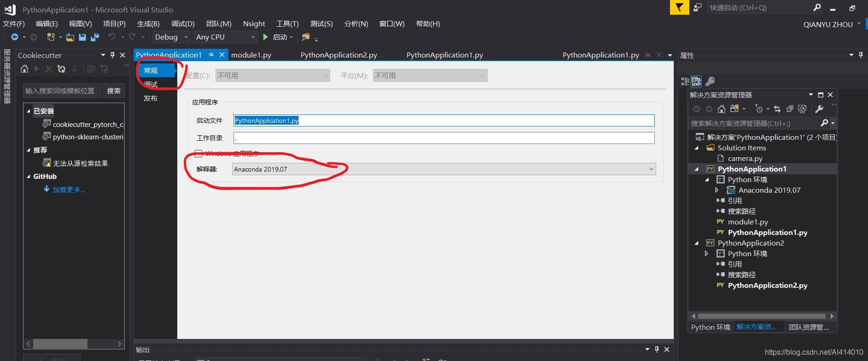Toggle the Windows application checkbox
This screenshot has width=868, height=361.
point(198,153)
